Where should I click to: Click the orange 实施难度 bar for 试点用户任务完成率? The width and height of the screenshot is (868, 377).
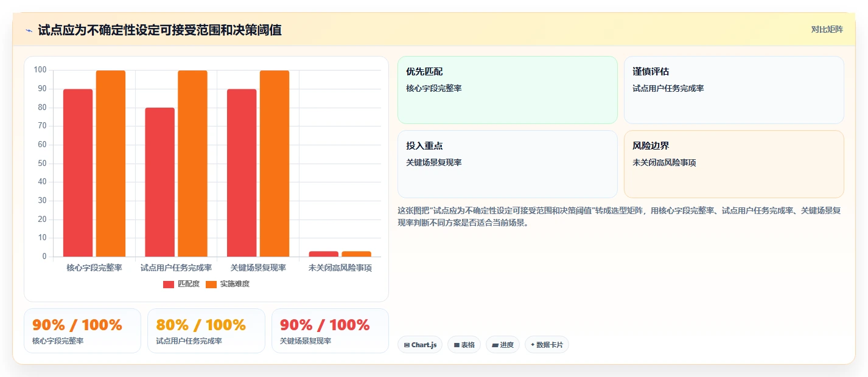[192, 164]
